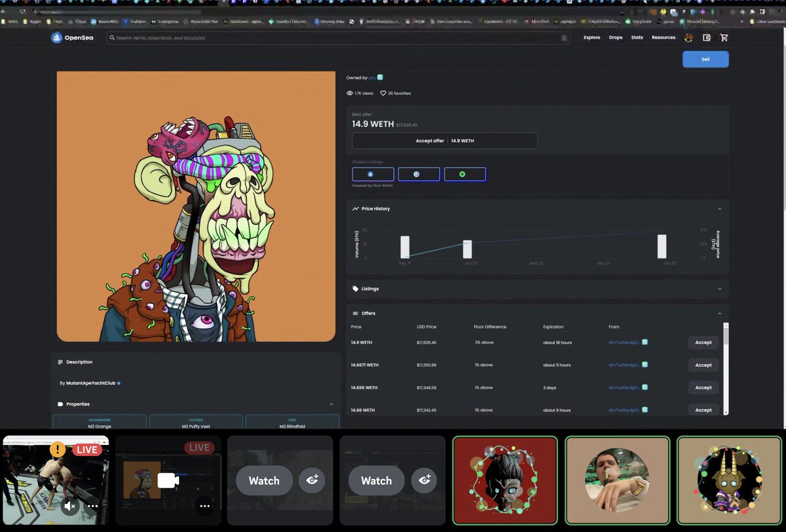Click the 'you' owner link
The width and height of the screenshot is (786, 532).
tap(372, 77)
